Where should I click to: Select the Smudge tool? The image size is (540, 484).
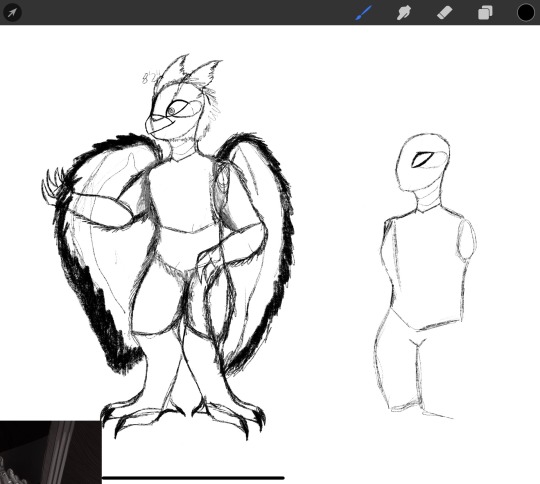(404, 13)
